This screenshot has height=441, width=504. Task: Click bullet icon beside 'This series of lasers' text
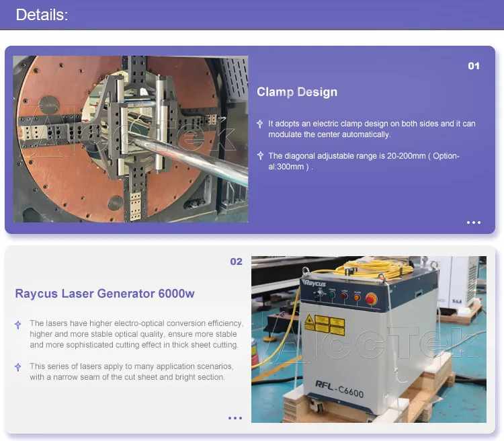click(x=18, y=367)
